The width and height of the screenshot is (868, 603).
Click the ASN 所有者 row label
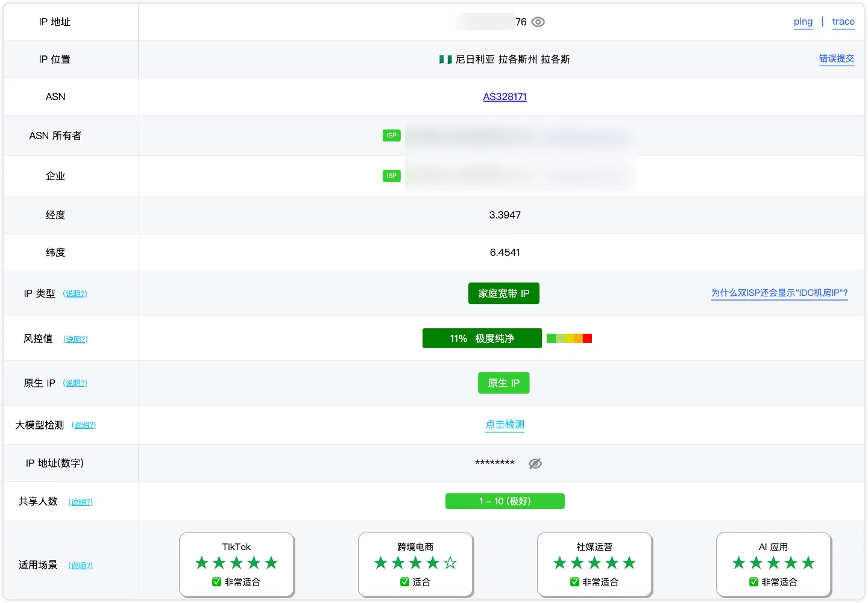click(55, 136)
